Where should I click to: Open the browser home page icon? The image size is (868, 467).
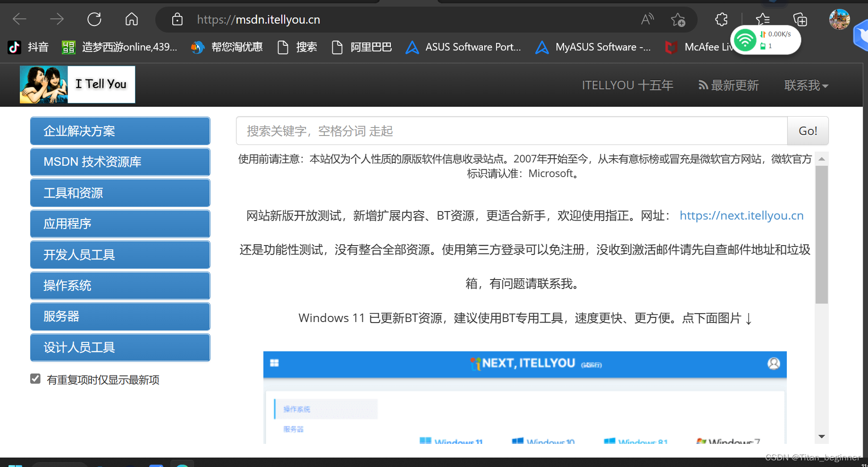click(132, 19)
